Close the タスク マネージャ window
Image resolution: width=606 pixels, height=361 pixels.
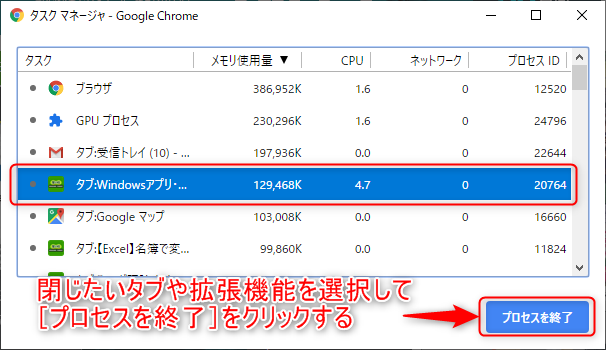coord(582,15)
